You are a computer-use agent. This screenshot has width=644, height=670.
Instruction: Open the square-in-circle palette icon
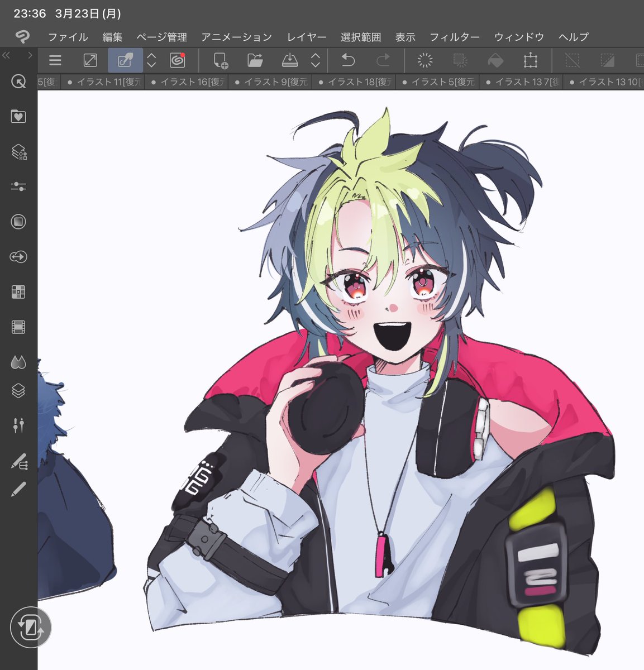[18, 222]
